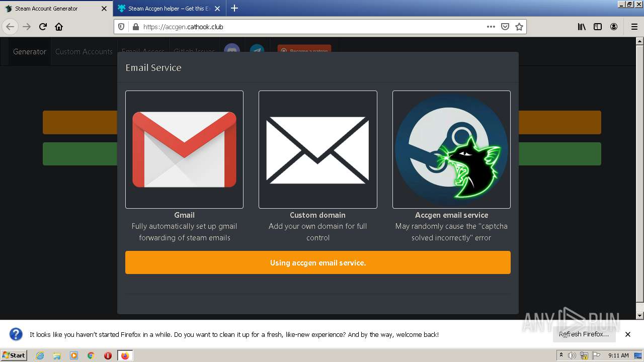Switch to the Steam Accgen helper tab
644x362 pixels.
170,9
